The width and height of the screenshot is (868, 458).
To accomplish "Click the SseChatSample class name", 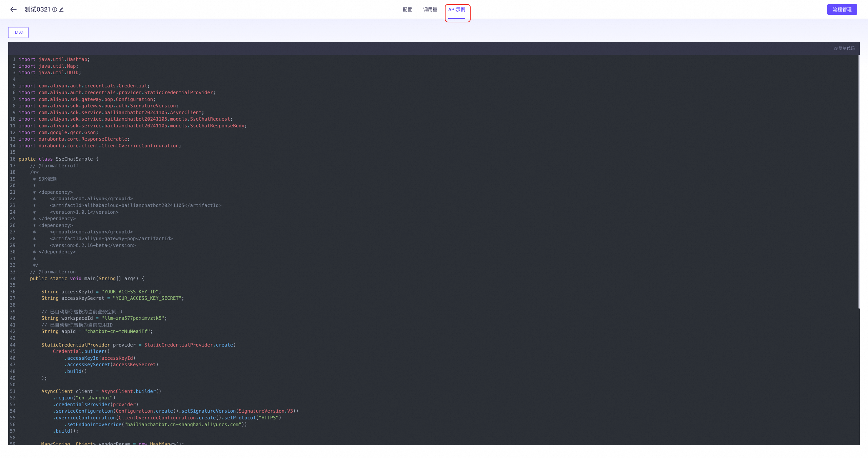I will pos(74,159).
